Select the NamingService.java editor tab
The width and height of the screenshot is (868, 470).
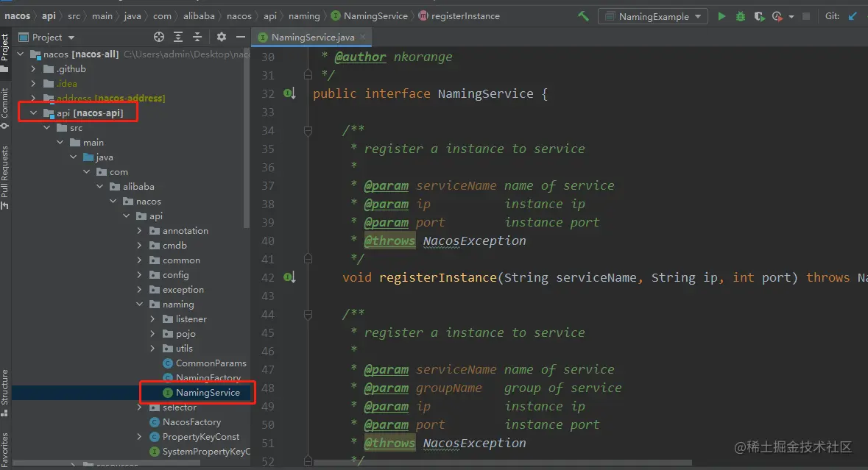click(312, 37)
